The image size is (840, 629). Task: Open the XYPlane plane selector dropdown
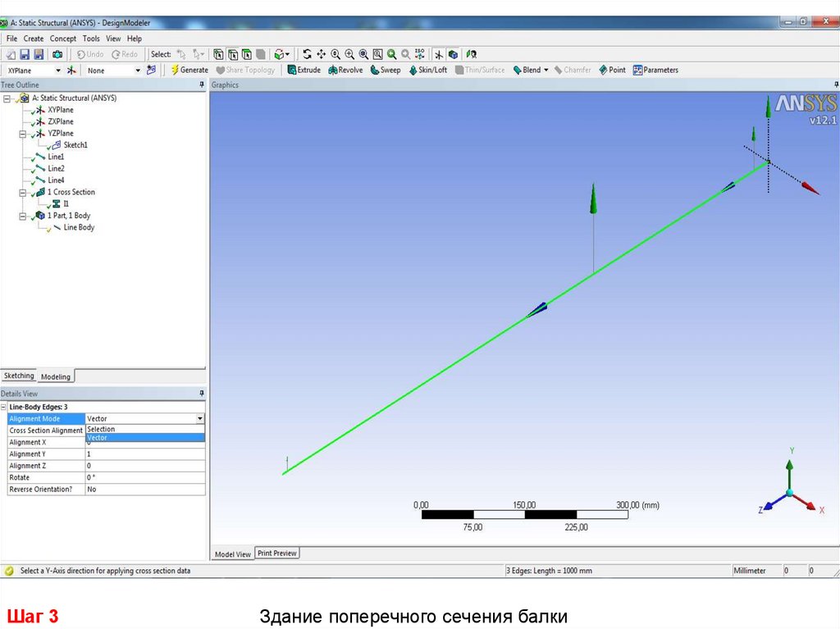coord(57,71)
